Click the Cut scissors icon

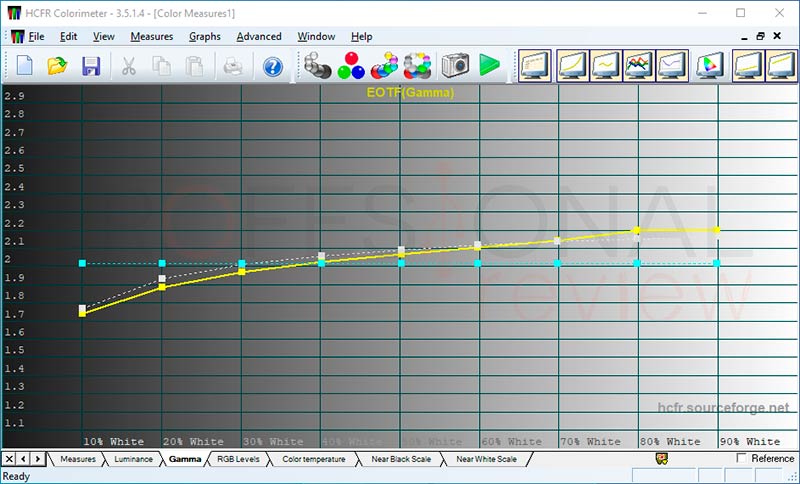(x=129, y=66)
